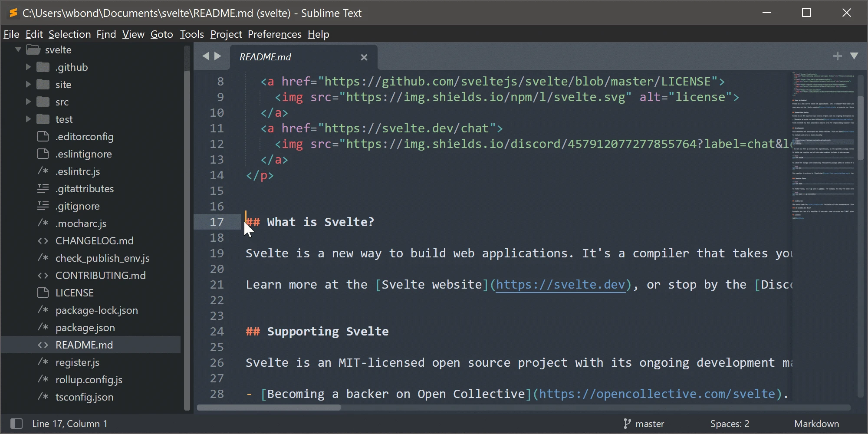868x434 pixels.
Task: Expand the test folder
Action: point(28,119)
